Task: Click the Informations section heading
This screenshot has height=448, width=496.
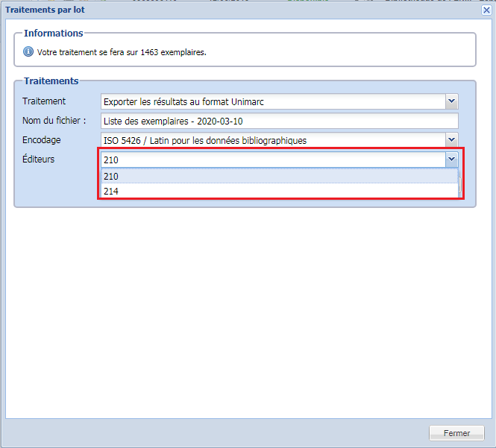Action: coord(54,34)
